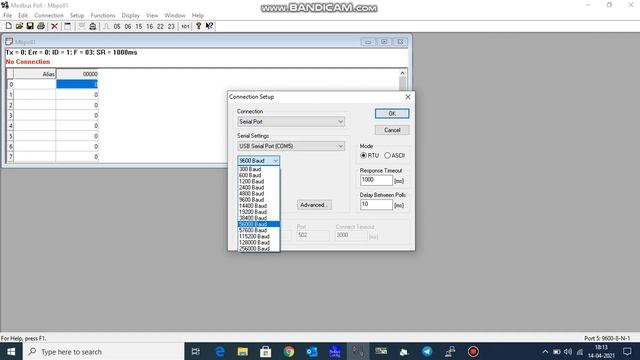Open the File menu
Image resolution: width=640 pixels, height=360 pixels.
click(x=7, y=16)
